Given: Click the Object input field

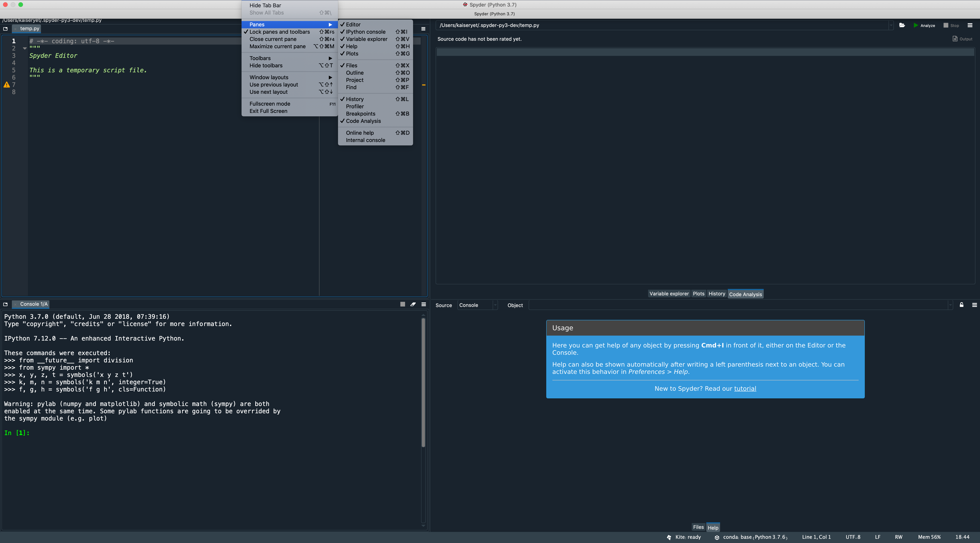Looking at the screenshot, I should click(738, 305).
